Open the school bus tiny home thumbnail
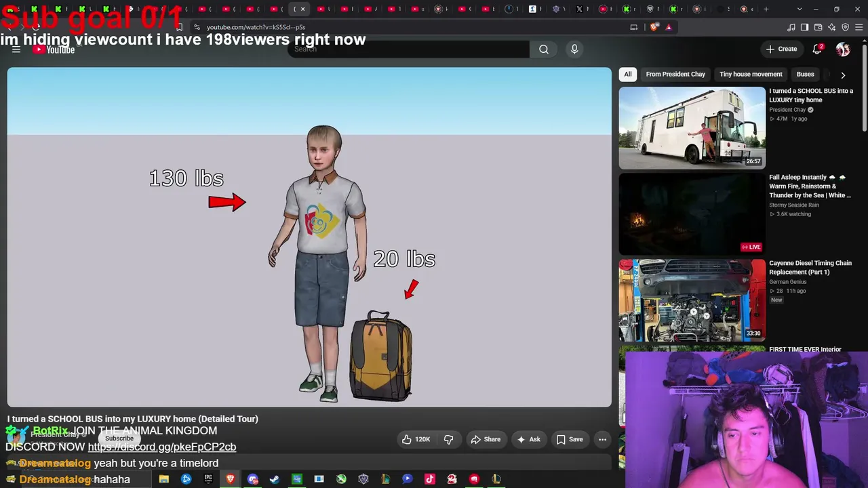The width and height of the screenshot is (868, 488). [x=692, y=128]
